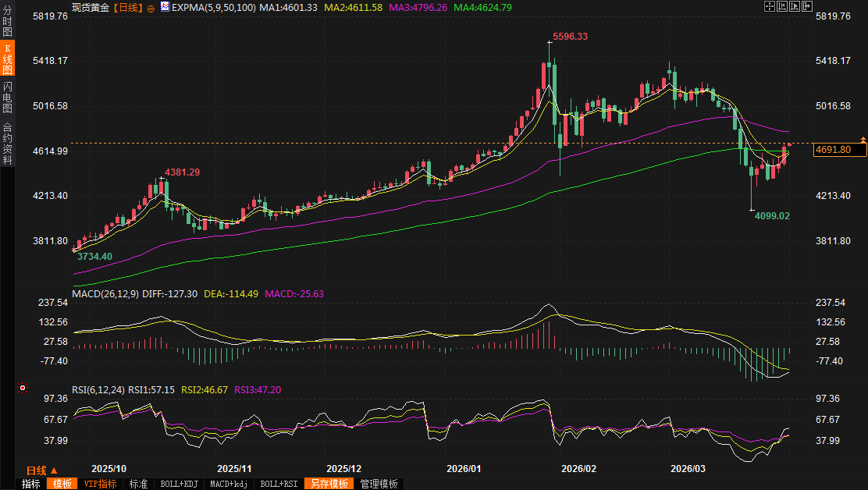Click the orange circle-plus icon beside 日线
Image resolution: width=868 pixels, height=490 pixels.
(151, 9)
